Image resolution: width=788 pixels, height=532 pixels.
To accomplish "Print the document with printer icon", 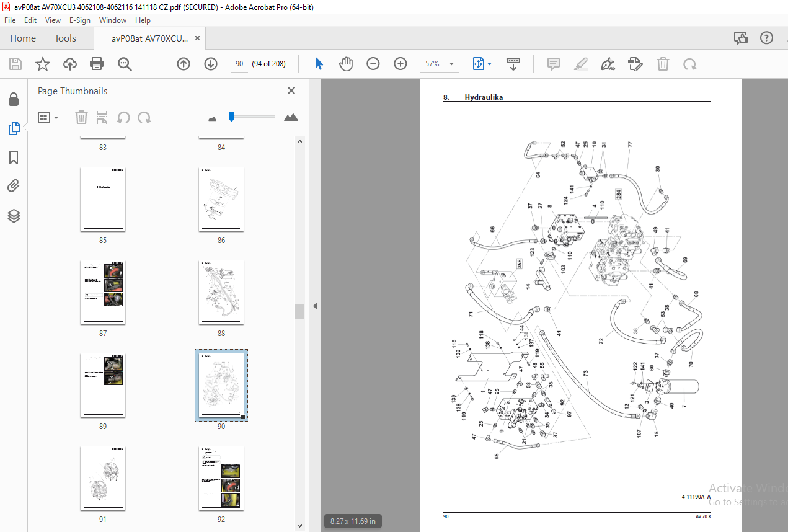I will pos(97,64).
